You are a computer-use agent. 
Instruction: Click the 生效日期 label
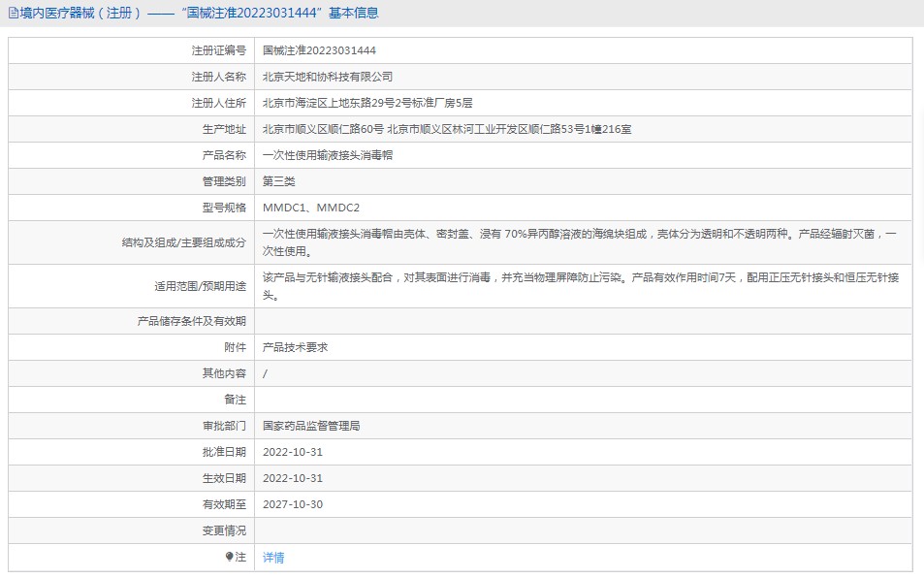[224, 478]
